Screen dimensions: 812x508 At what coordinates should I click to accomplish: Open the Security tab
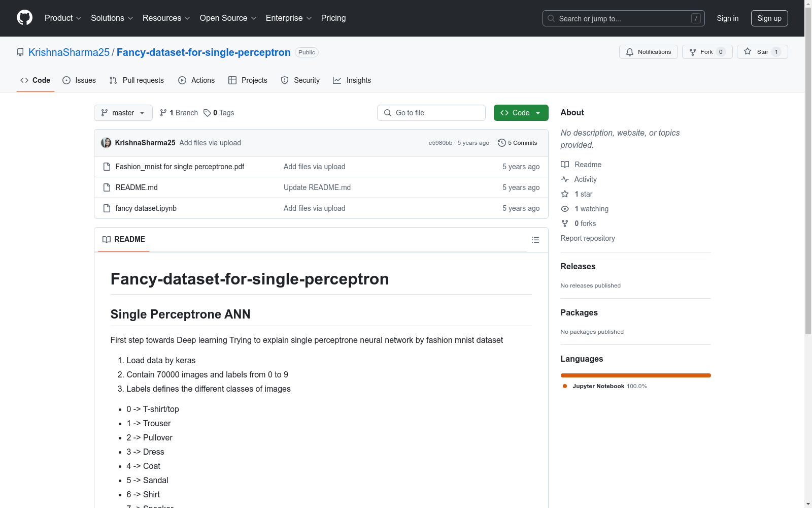click(300, 80)
